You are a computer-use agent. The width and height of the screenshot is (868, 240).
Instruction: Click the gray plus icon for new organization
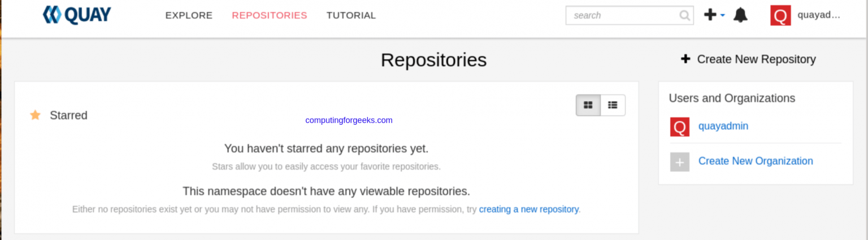coord(679,162)
